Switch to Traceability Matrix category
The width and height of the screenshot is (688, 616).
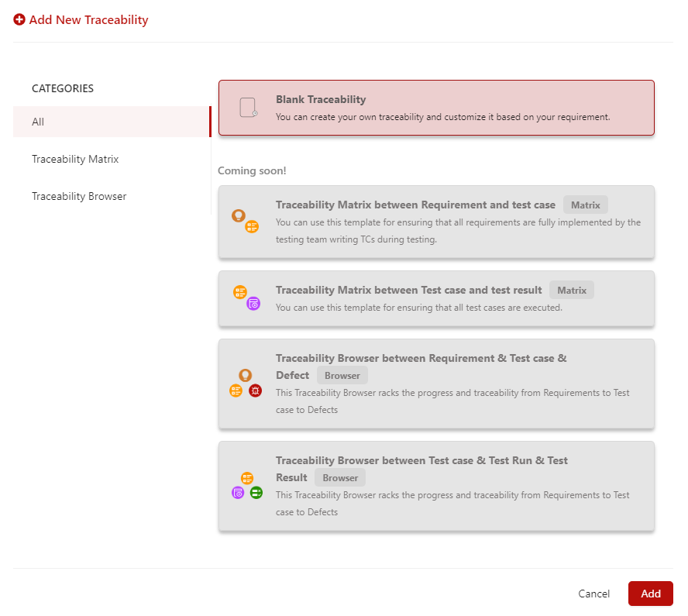pyautogui.click(x=112, y=159)
